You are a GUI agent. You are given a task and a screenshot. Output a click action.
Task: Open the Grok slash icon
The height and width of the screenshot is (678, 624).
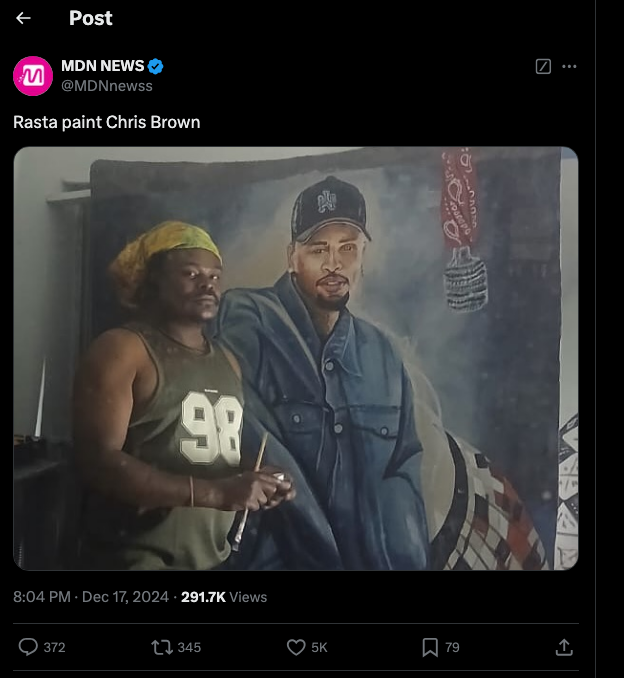(x=543, y=66)
